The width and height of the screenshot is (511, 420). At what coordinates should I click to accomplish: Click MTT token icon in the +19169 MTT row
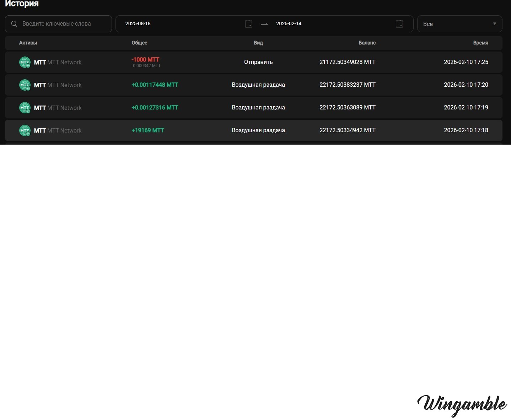pos(25,130)
